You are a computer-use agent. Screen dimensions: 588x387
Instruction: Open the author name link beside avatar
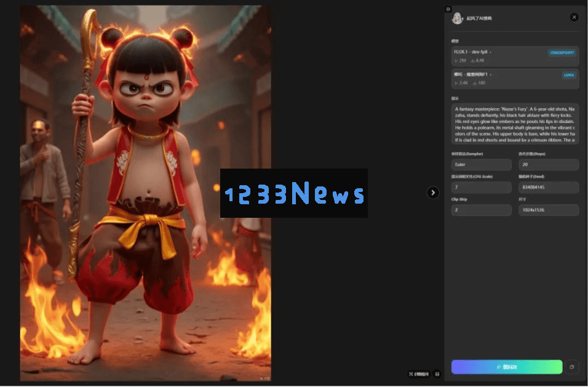point(479,18)
